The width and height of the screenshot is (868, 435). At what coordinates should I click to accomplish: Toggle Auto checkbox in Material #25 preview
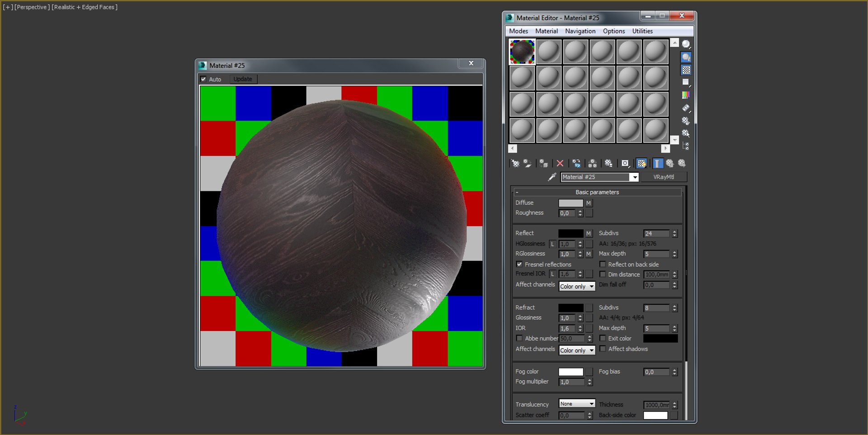coord(203,79)
